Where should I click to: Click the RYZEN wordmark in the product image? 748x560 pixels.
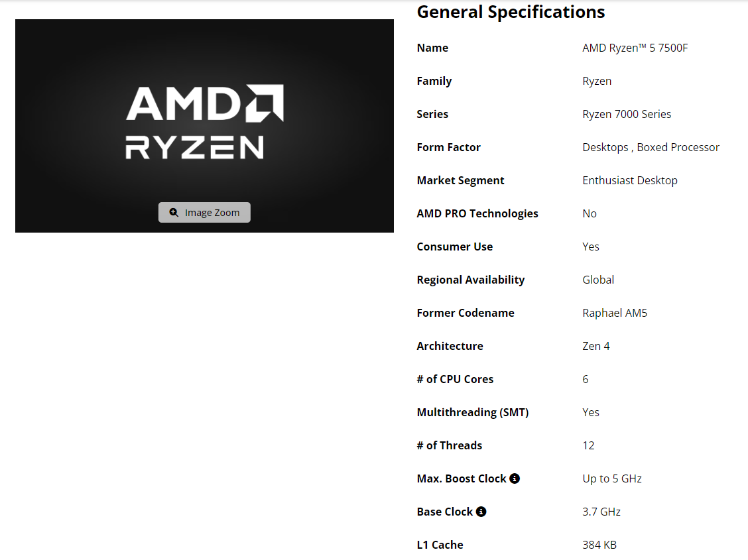[194, 147]
